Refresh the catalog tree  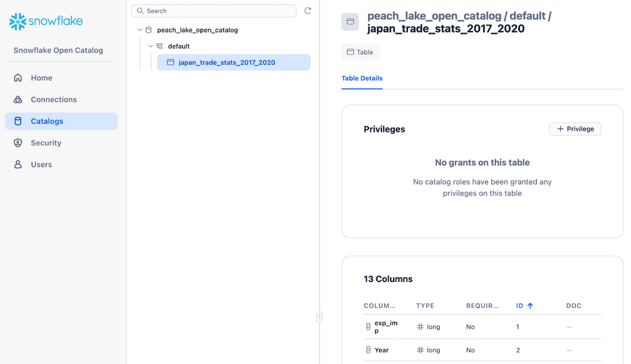[307, 10]
